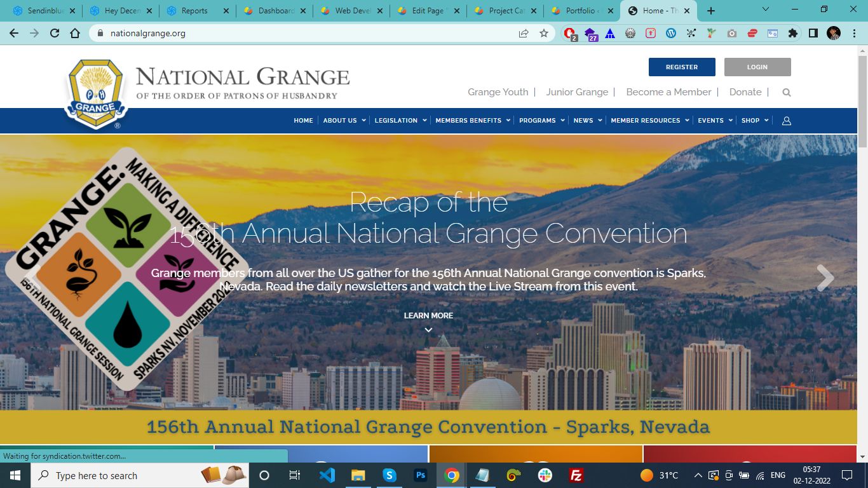This screenshot has height=488, width=868.
Task: Switch to the Edit Page tab
Action: click(429, 11)
